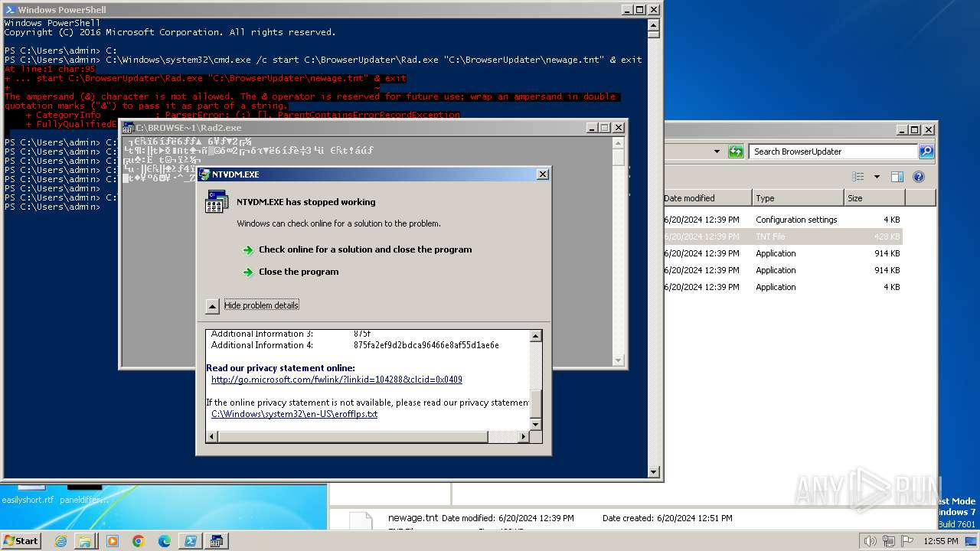Open the Windows Start menu

(21, 540)
